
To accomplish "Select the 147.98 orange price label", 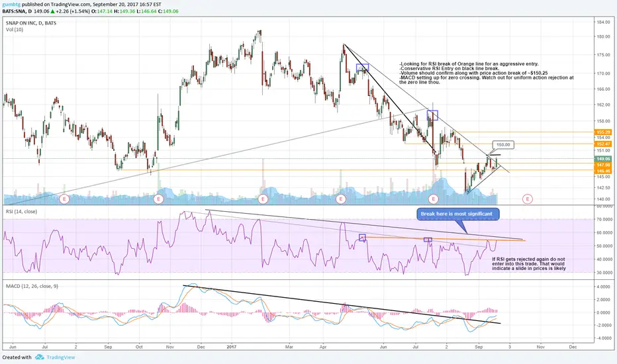I will click(x=603, y=165).
